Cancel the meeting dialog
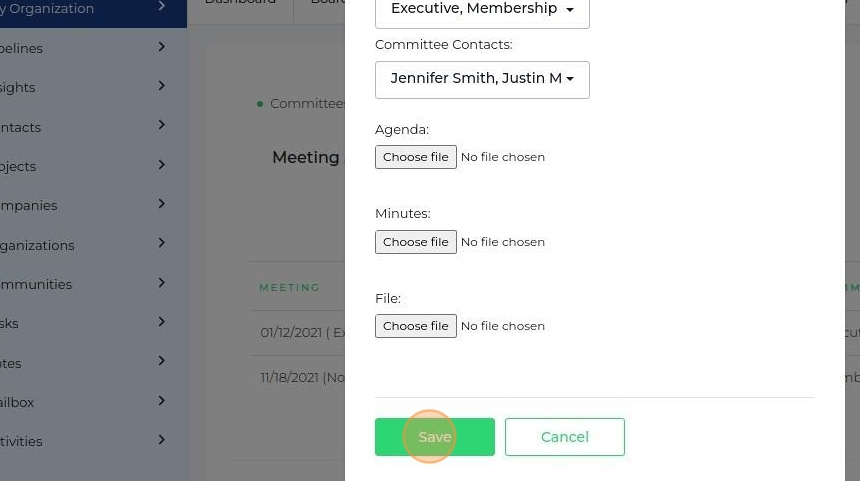This screenshot has width=860, height=481. 564,437
